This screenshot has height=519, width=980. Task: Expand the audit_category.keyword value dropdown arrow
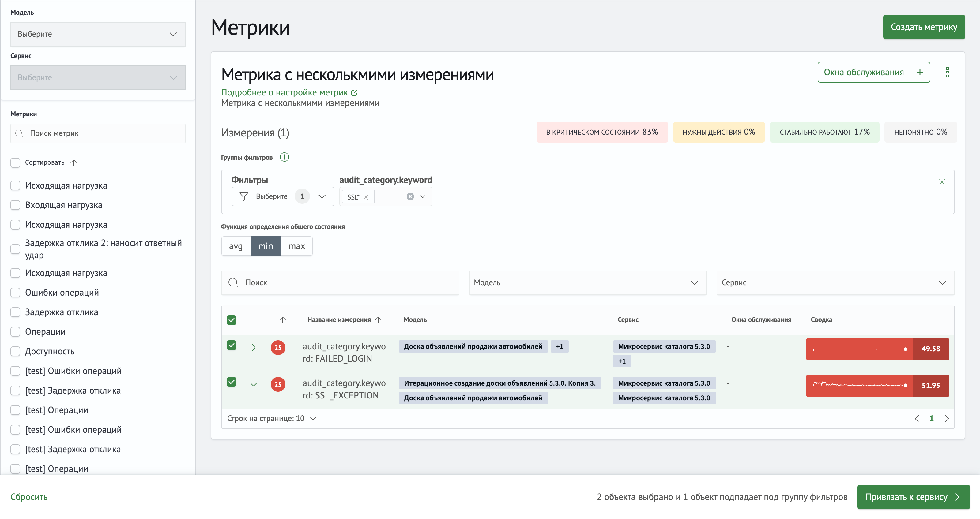click(x=422, y=196)
